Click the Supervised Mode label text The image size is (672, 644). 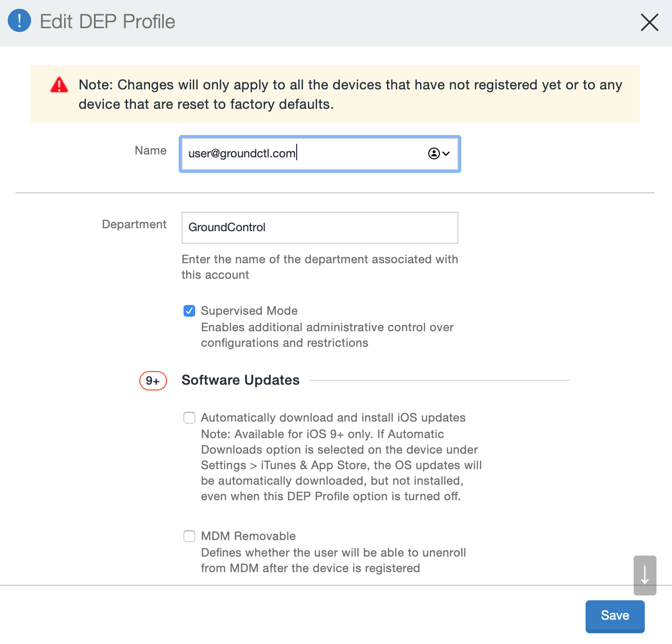pyautogui.click(x=249, y=311)
